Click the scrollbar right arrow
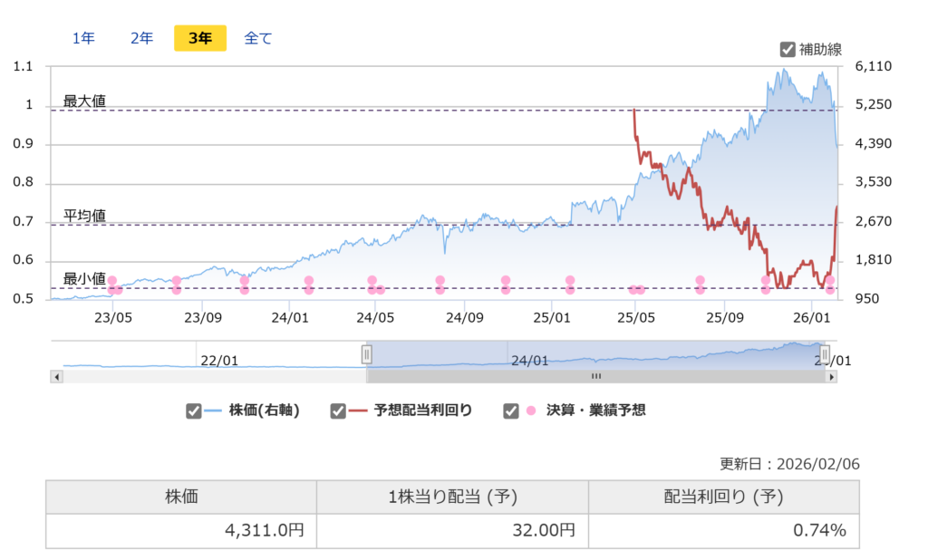The width and height of the screenshot is (928, 560). (831, 376)
